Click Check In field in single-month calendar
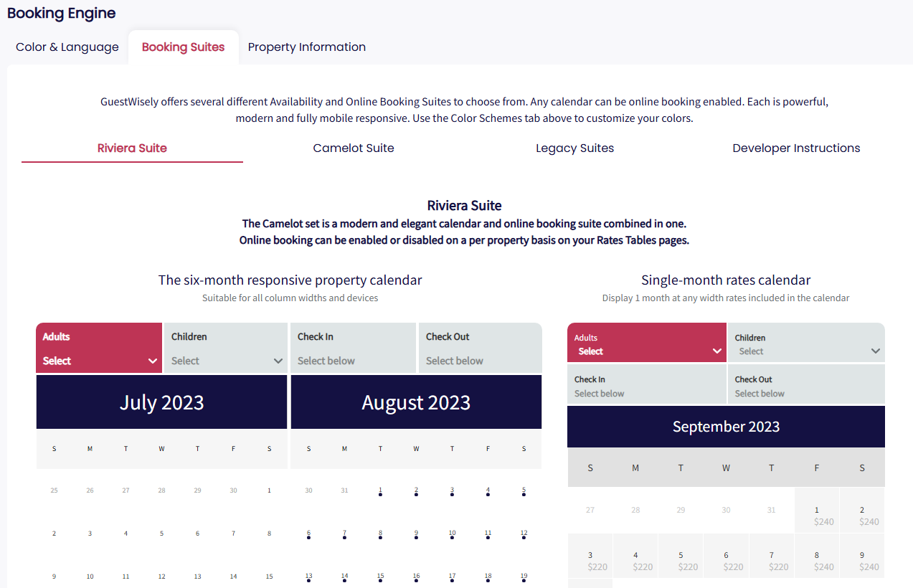Image resolution: width=913 pixels, height=588 pixels. (x=647, y=384)
